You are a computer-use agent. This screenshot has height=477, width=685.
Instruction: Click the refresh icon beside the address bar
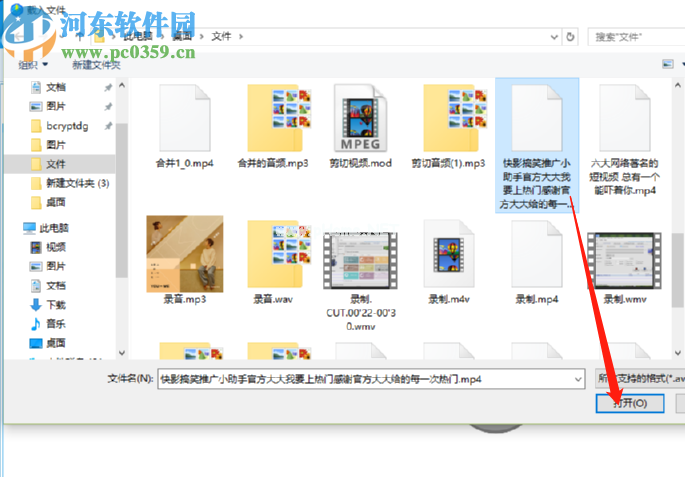click(570, 36)
